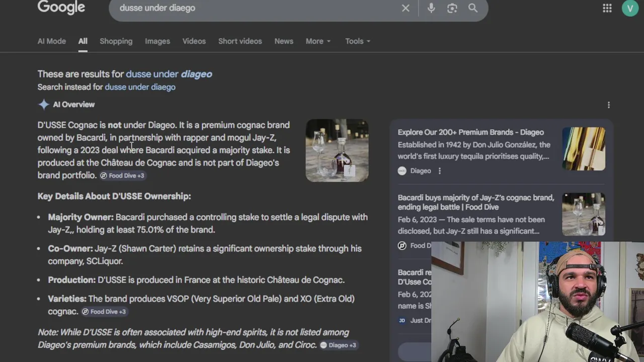Click the bottle thumbnail on Food Dive article
The image size is (644, 362).
584,214
